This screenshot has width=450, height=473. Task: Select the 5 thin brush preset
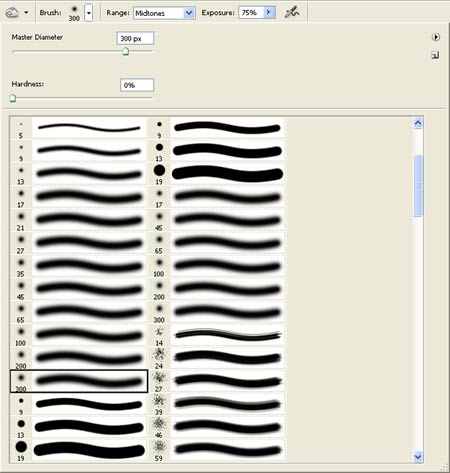point(79,128)
